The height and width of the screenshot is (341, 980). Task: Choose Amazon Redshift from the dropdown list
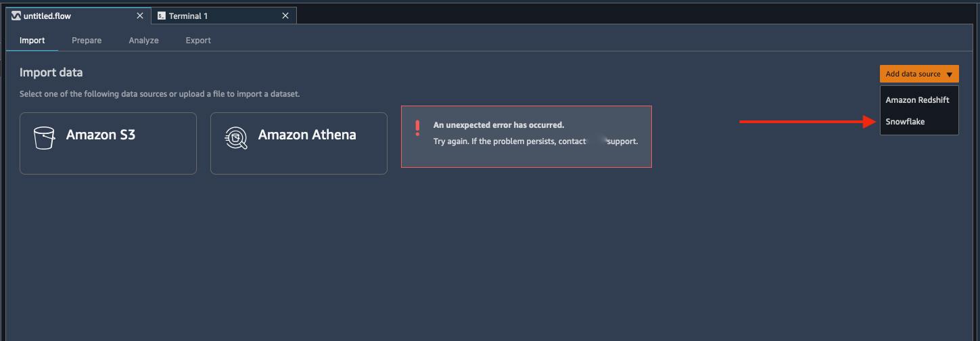pos(917,100)
